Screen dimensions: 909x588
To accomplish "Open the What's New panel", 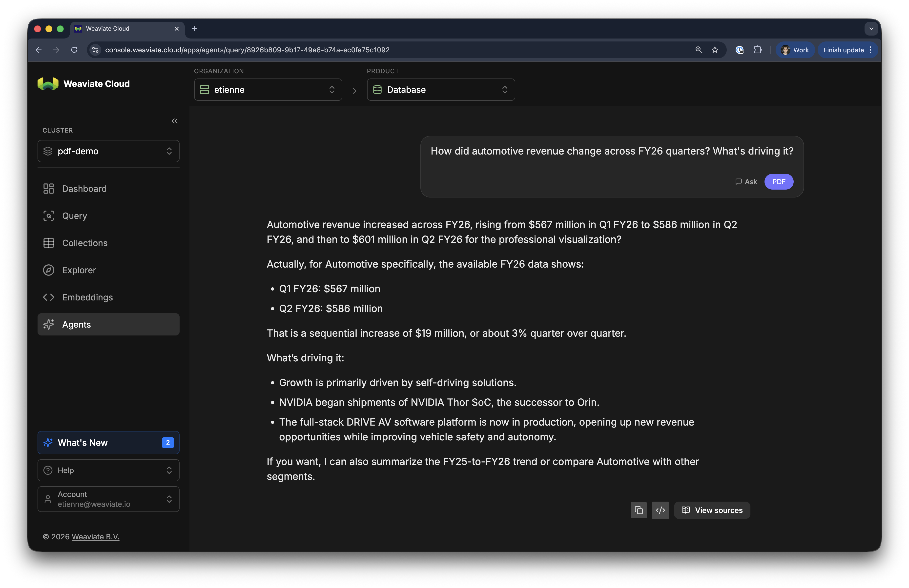I will coord(108,443).
